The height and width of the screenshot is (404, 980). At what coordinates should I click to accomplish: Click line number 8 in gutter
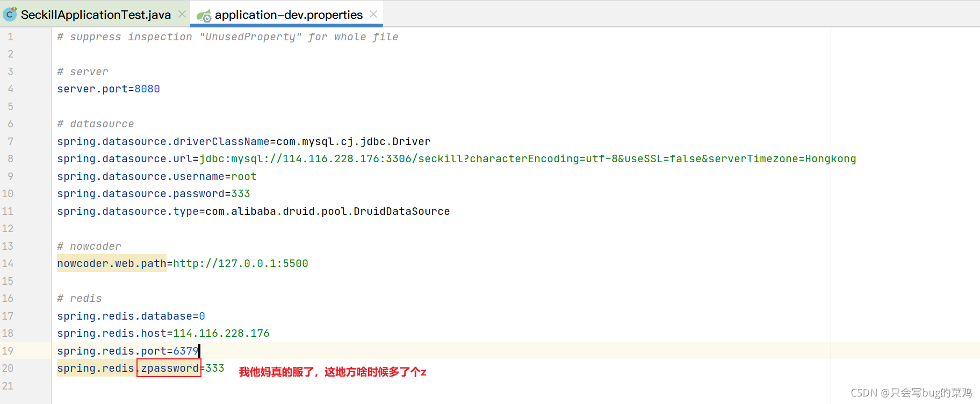(x=10, y=158)
